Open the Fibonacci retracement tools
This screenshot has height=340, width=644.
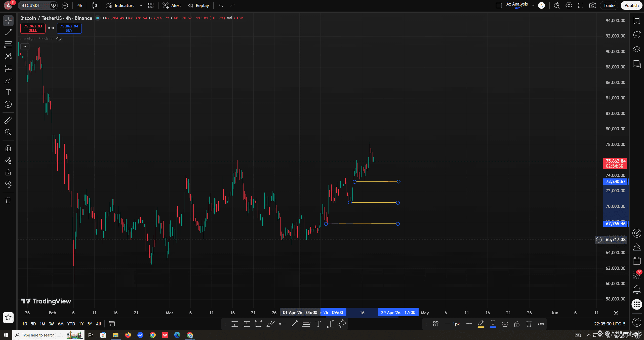[x=8, y=45]
